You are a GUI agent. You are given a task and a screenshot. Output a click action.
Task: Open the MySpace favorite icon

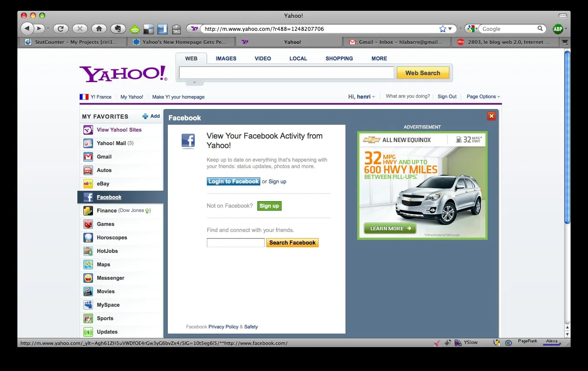click(x=88, y=305)
